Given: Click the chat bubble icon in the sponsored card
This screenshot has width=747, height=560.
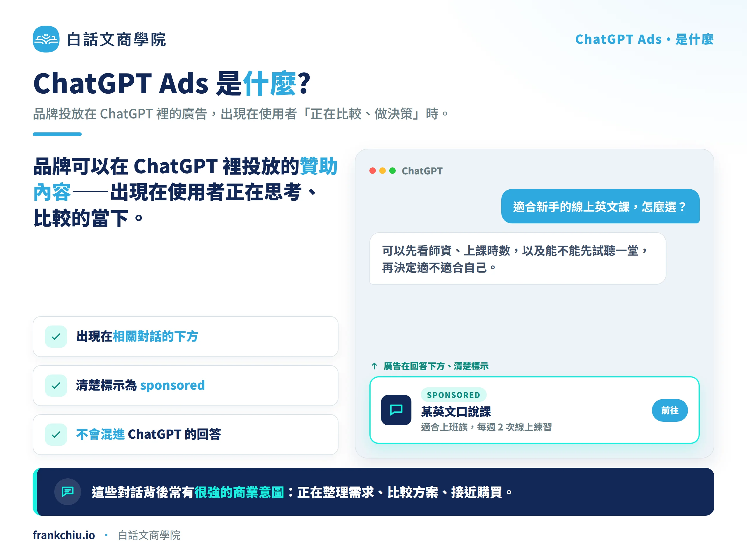Looking at the screenshot, I should (396, 410).
